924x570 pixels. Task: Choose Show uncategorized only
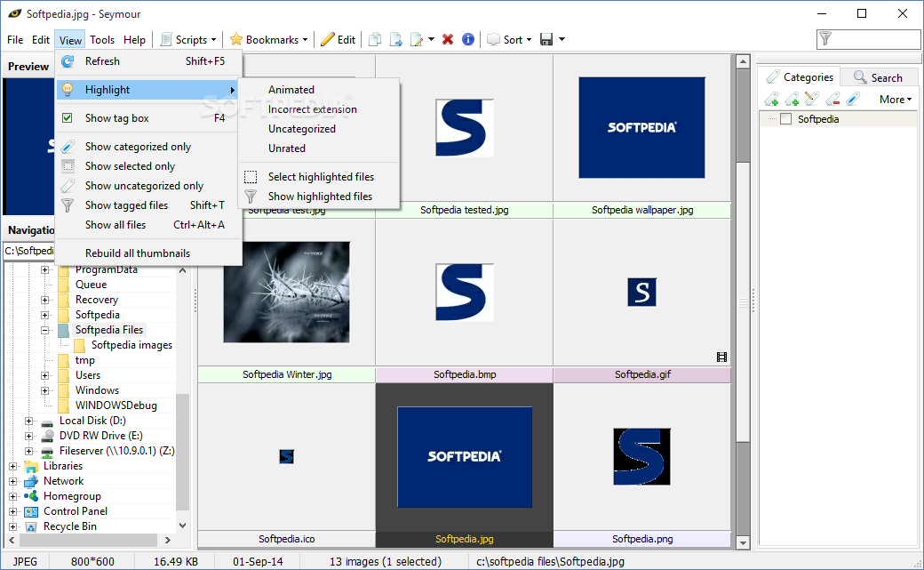tap(147, 186)
